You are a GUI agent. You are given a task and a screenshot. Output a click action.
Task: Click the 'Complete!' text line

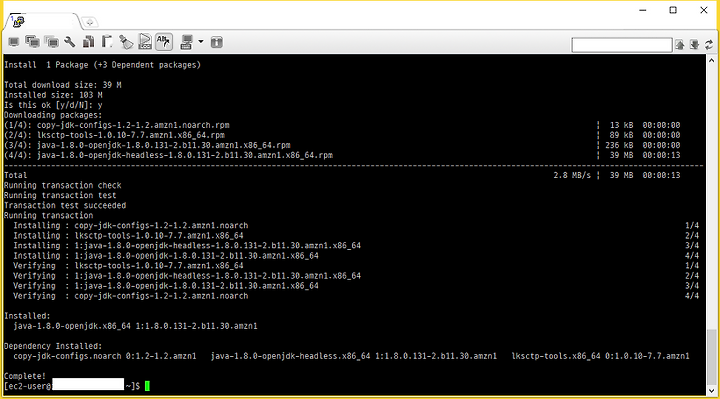coord(25,376)
